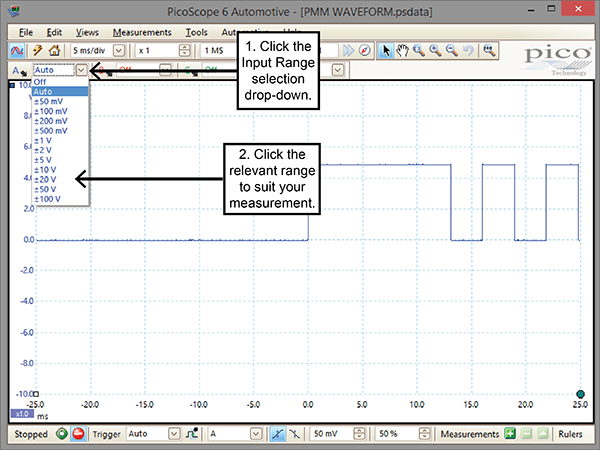Click the application icon in title bar
The width and height of the screenshot is (600, 450).
(x=14, y=11)
